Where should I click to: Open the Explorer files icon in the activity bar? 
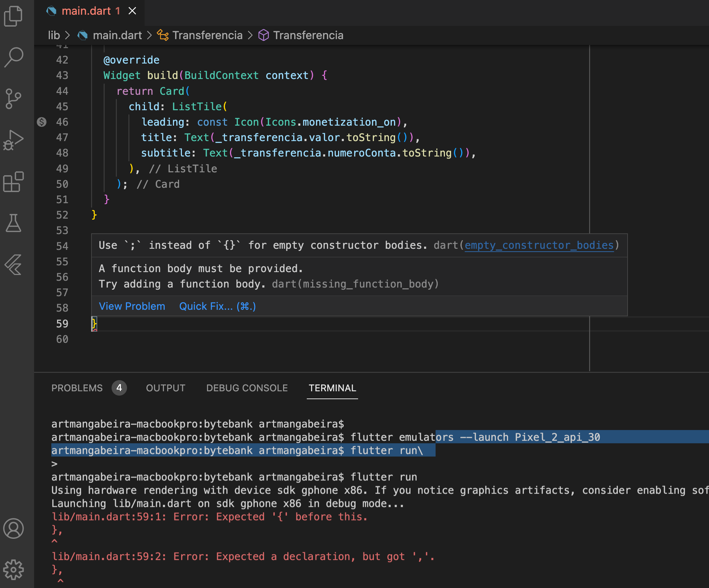click(x=13, y=16)
